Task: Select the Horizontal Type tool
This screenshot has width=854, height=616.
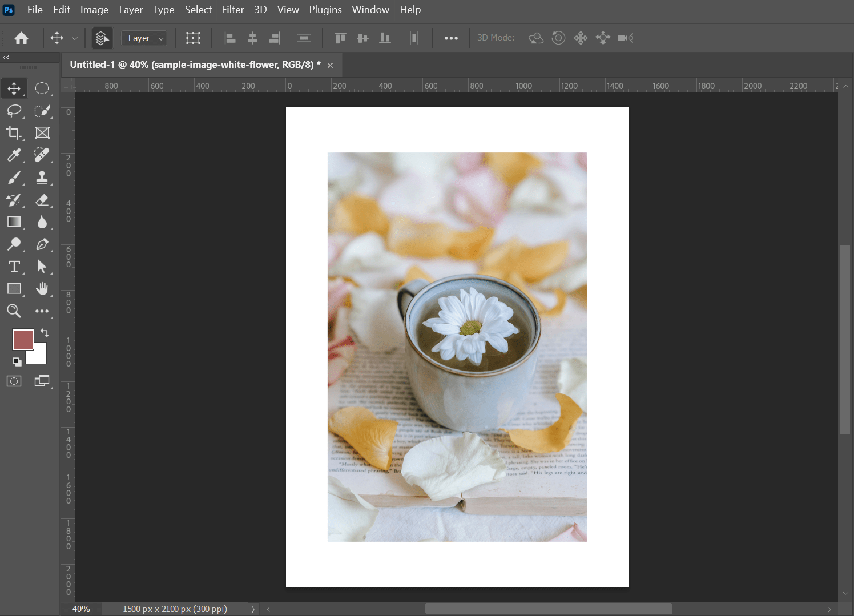Action: click(14, 267)
